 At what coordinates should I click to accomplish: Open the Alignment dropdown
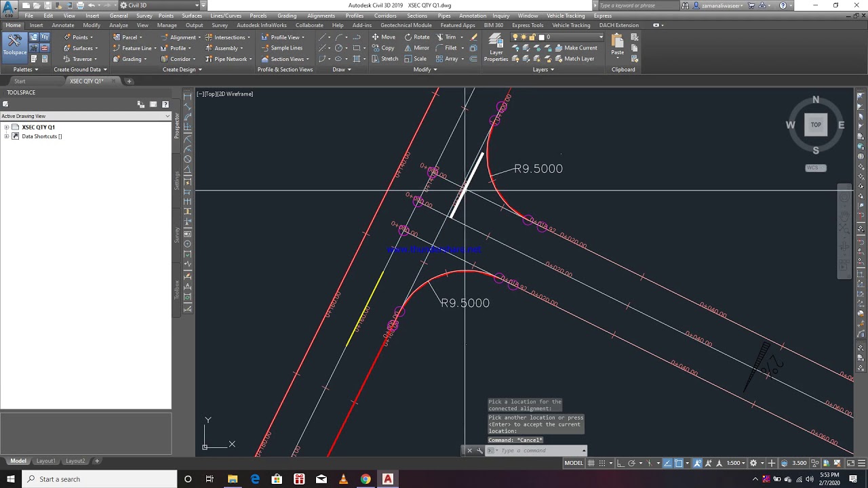(x=181, y=37)
